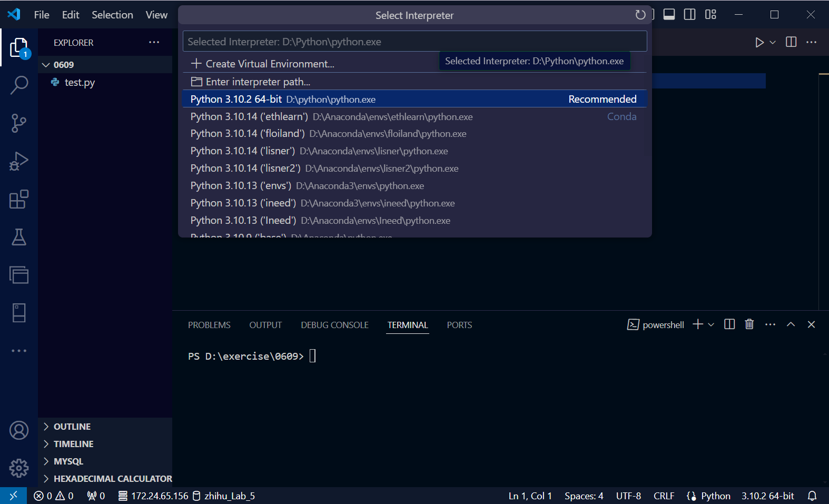The width and height of the screenshot is (829, 504).
Task: Run Python file with play icon
Action: [759, 42]
